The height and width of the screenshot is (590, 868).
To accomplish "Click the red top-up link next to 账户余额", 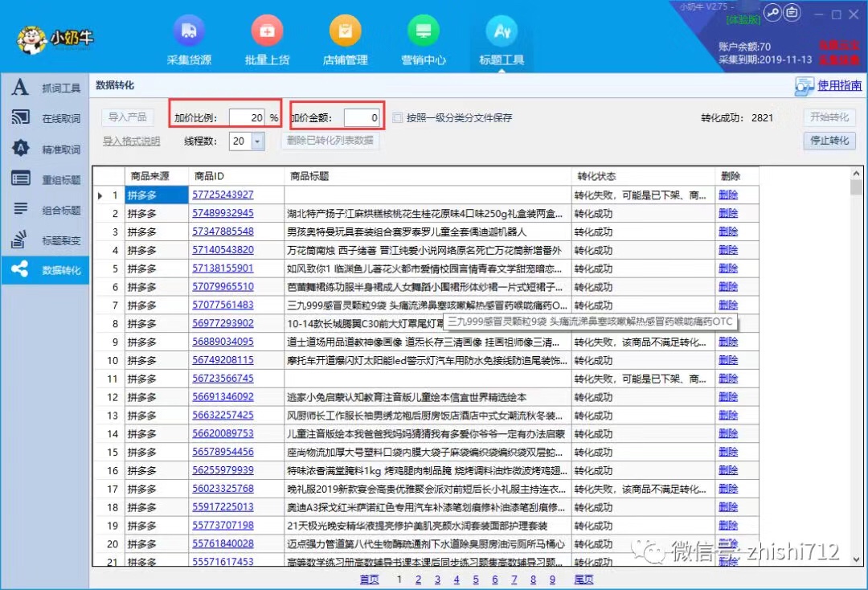I will (839, 45).
